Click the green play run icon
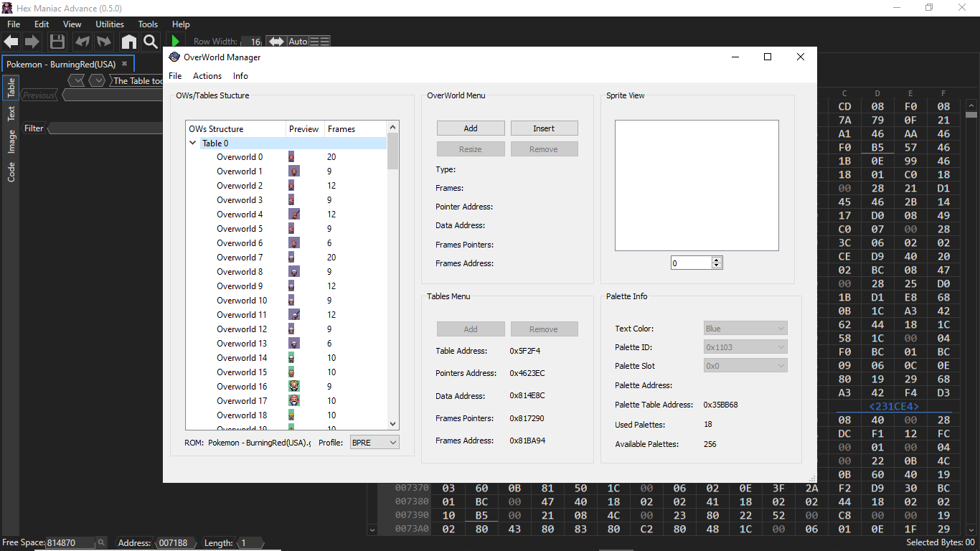Screen dimensions: 980x551 (x=175, y=42)
